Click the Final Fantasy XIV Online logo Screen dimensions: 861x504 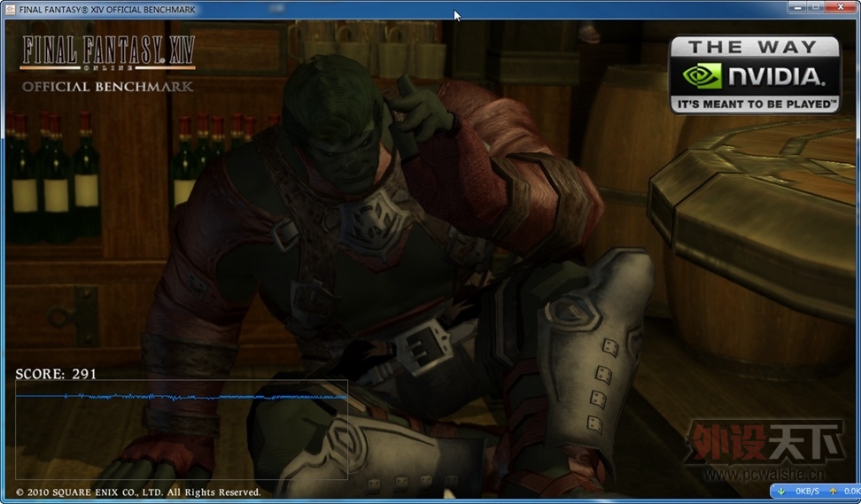point(108,53)
